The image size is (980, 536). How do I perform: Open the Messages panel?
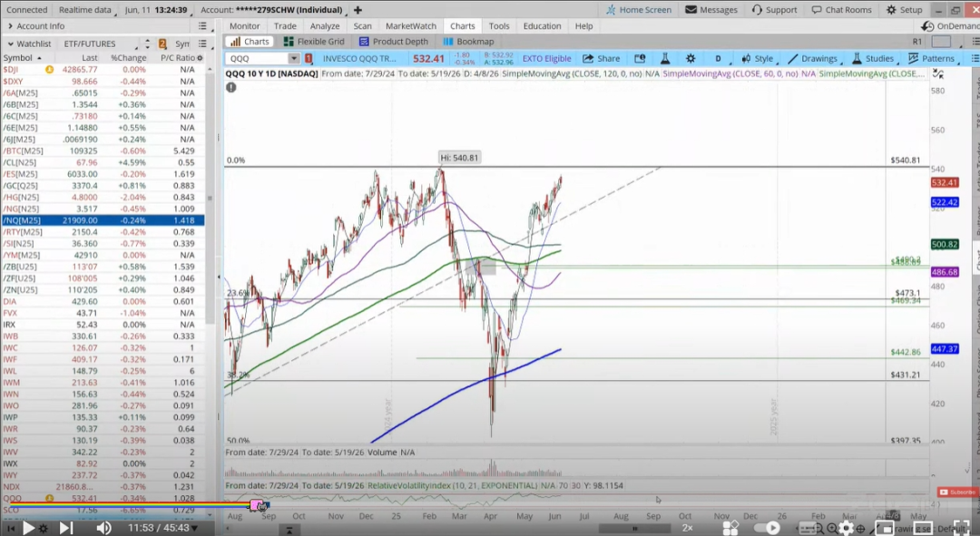711,10
